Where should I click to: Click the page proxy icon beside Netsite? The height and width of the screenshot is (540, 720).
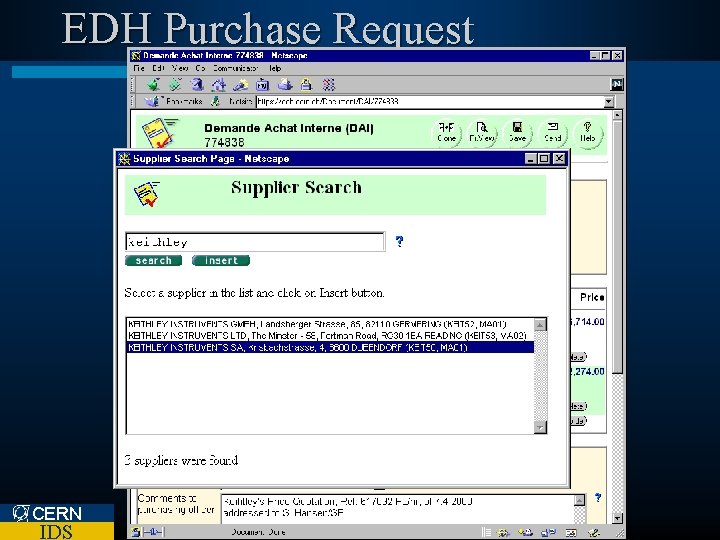coord(215,101)
